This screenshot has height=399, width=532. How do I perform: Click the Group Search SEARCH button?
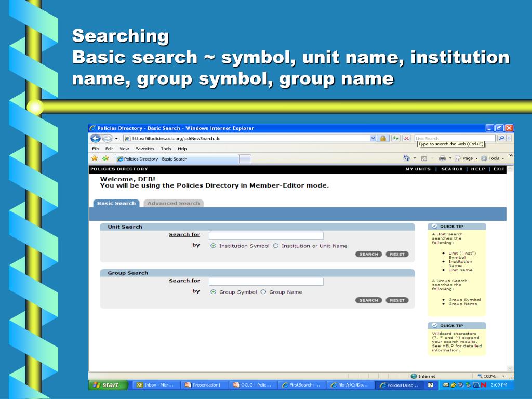point(368,300)
